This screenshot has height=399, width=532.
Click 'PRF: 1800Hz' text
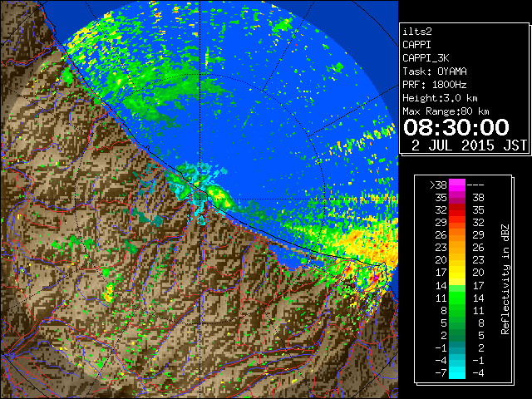[x=435, y=85]
